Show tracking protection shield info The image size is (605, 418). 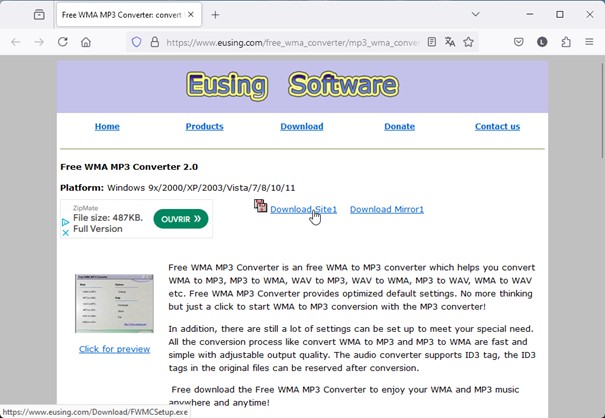[136, 42]
